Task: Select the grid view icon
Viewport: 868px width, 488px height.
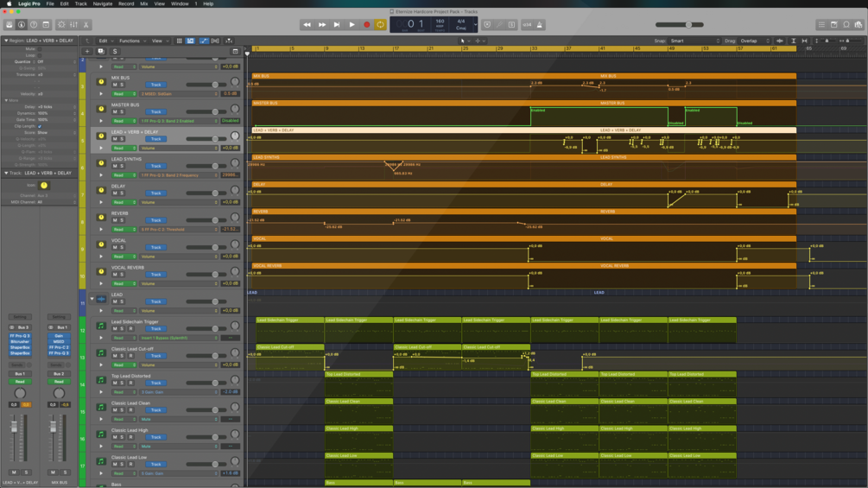Action: click(180, 41)
